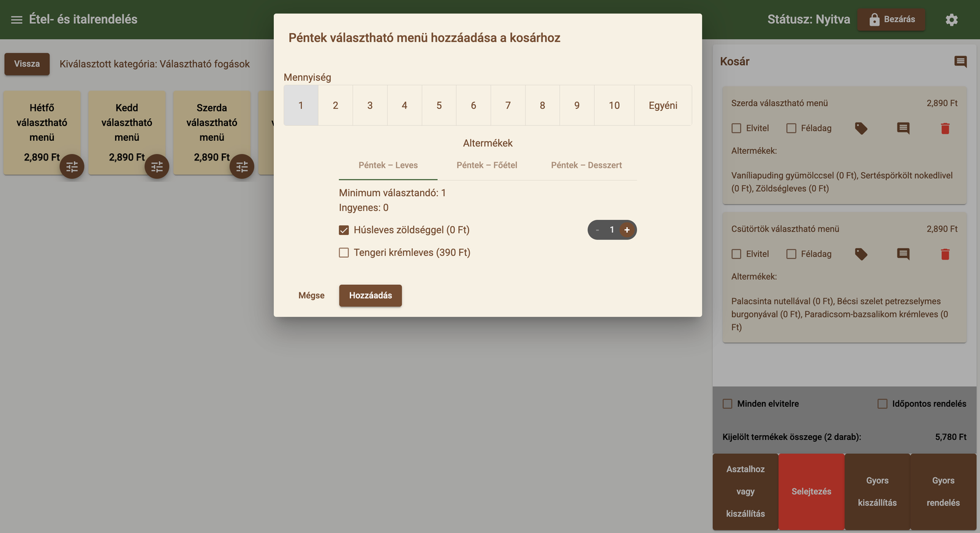Click the Bezárás lock button
The width and height of the screenshot is (980, 533).
(891, 20)
